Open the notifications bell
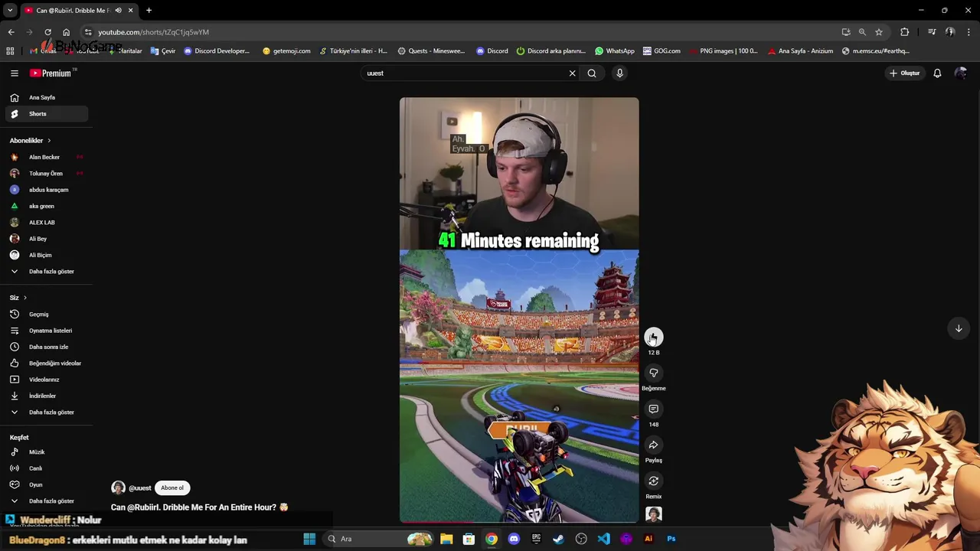Image resolution: width=980 pixels, height=551 pixels. coord(937,73)
